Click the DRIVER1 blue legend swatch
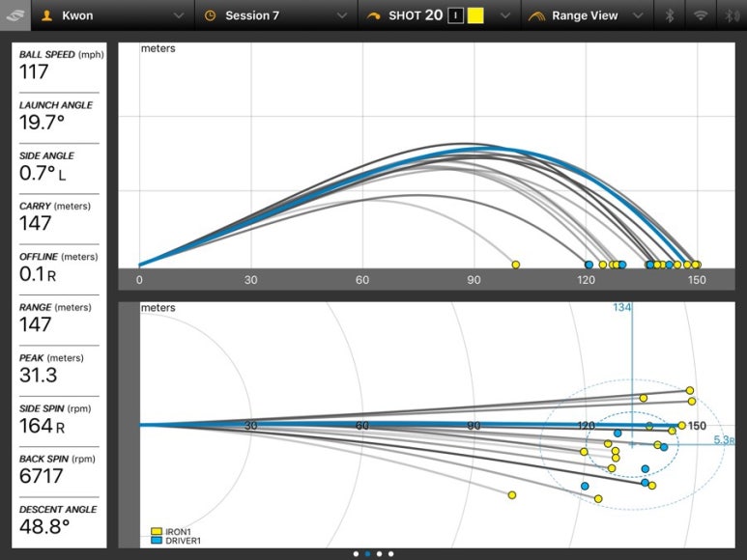 tap(157, 541)
